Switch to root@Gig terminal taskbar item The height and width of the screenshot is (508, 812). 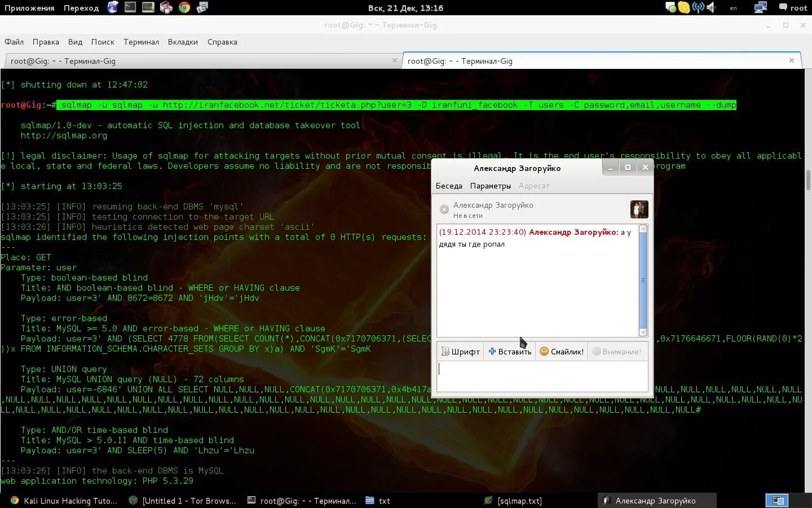[302, 501]
